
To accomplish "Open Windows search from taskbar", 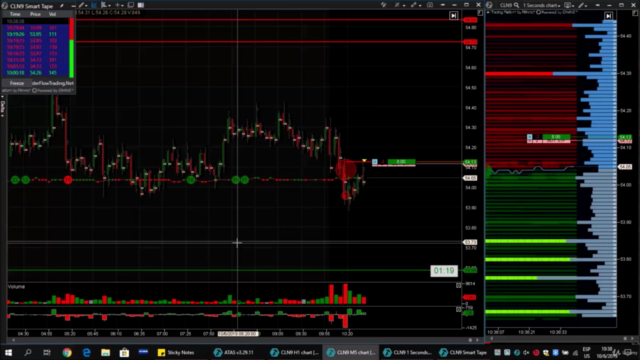I will point(27,352).
